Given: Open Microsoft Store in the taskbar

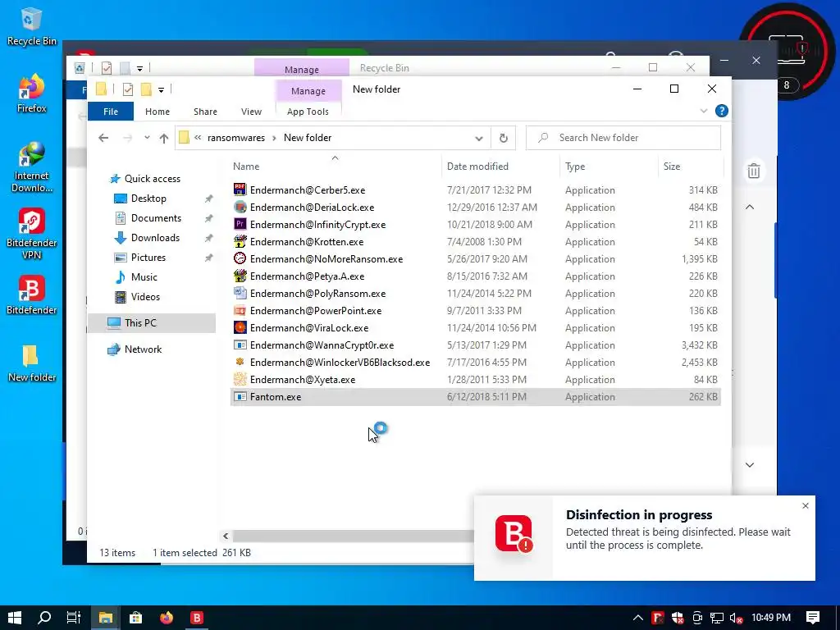Looking at the screenshot, I should (x=136, y=618).
